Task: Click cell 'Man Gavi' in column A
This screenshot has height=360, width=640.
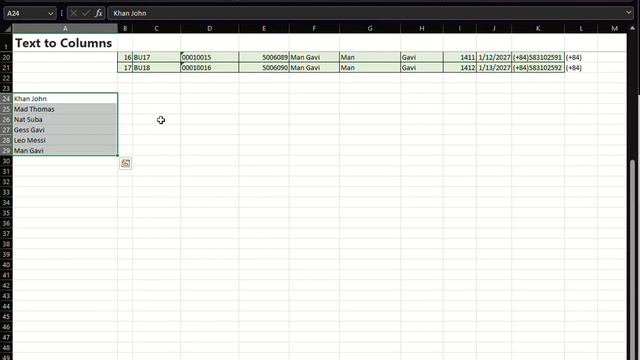Action: tap(65, 150)
